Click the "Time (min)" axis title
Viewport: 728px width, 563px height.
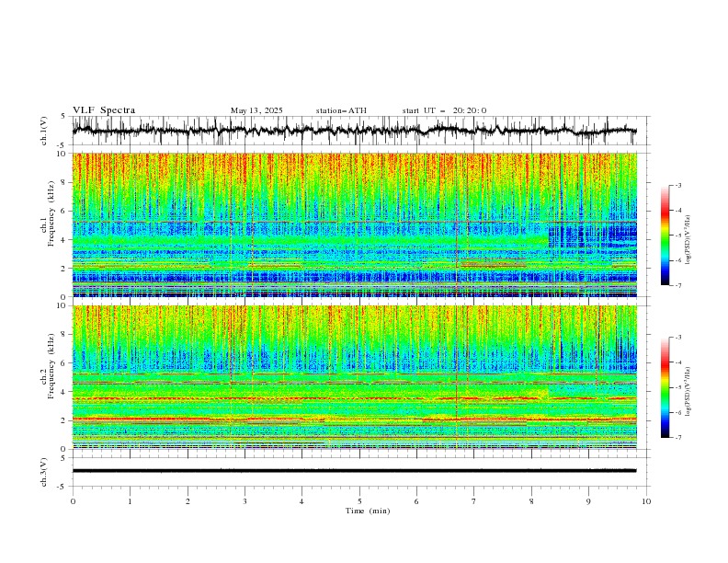pyautogui.click(x=368, y=511)
